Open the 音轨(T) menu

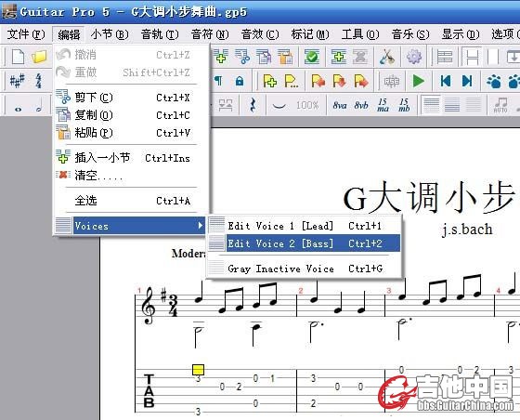tap(160, 34)
